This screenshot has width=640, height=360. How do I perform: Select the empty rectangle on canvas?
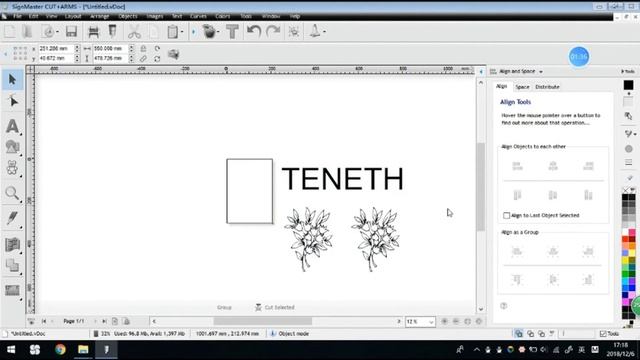pyautogui.click(x=250, y=191)
